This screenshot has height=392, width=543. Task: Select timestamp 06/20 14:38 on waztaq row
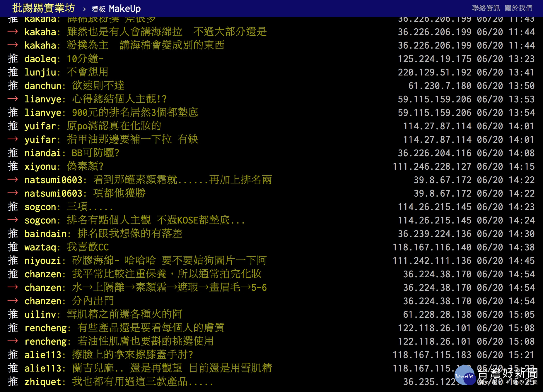tap(506, 247)
